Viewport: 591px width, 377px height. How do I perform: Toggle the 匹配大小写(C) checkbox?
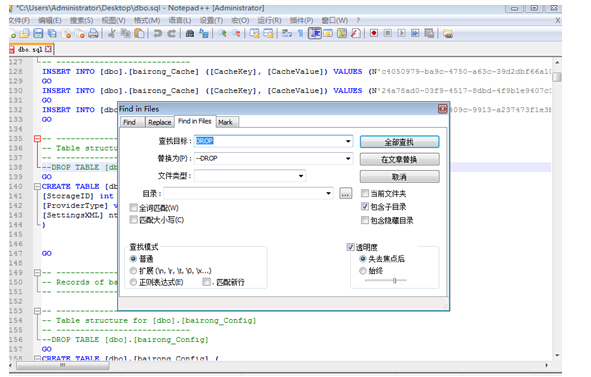133,219
